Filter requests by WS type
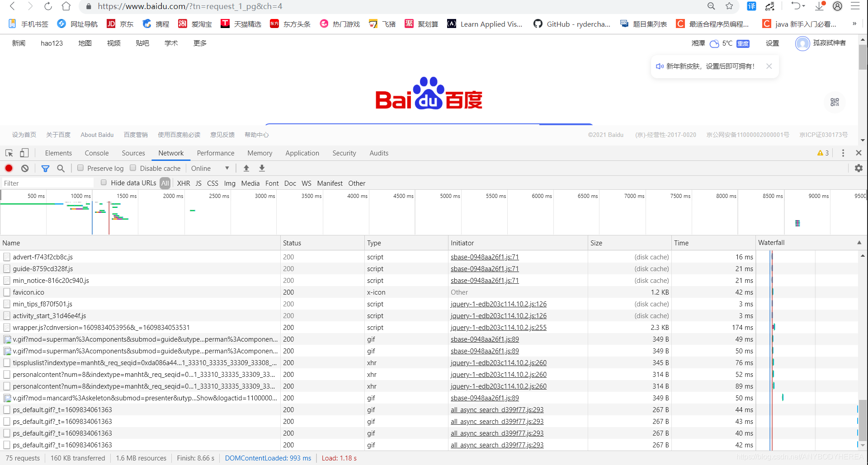The width and height of the screenshot is (868, 465). click(x=307, y=183)
